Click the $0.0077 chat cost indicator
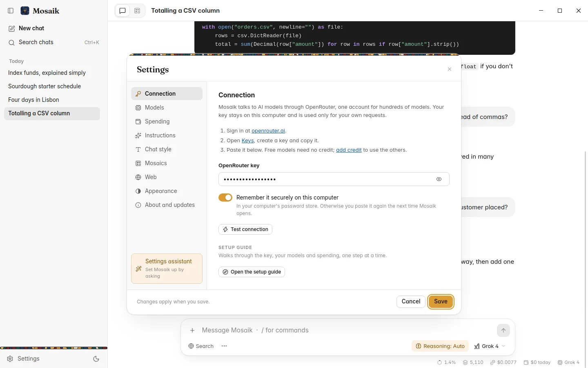 [x=503, y=362]
